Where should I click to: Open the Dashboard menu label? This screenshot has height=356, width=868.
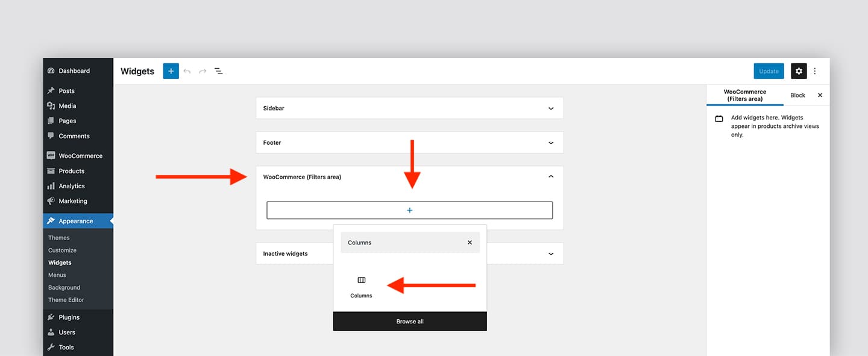point(74,71)
